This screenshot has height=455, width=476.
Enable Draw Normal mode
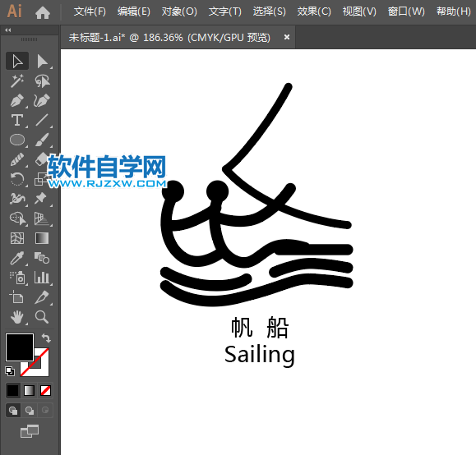click(13, 411)
